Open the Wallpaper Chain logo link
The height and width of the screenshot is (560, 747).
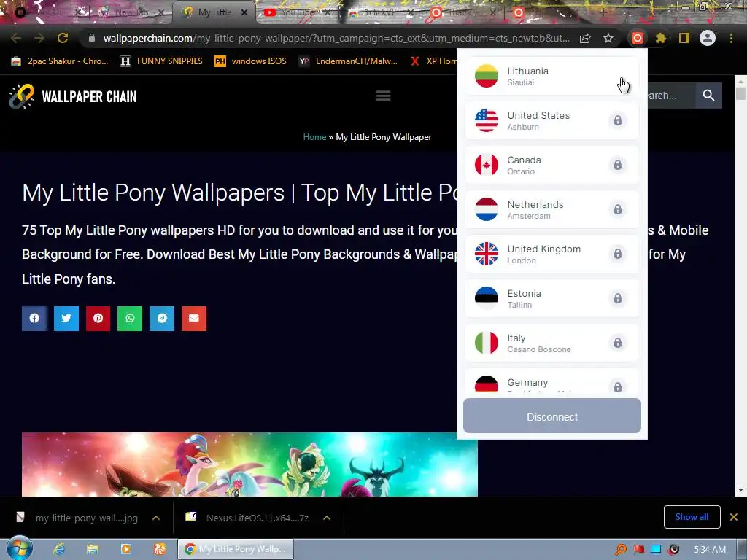tap(73, 96)
